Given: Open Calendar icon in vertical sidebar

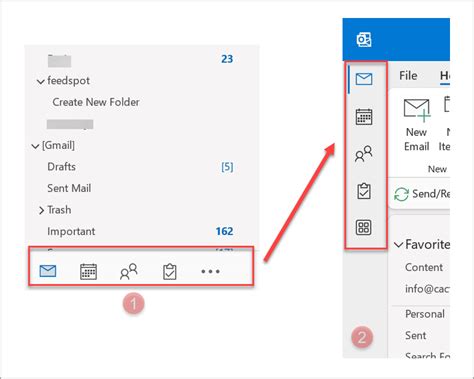Looking at the screenshot, I should coord(364,117).
